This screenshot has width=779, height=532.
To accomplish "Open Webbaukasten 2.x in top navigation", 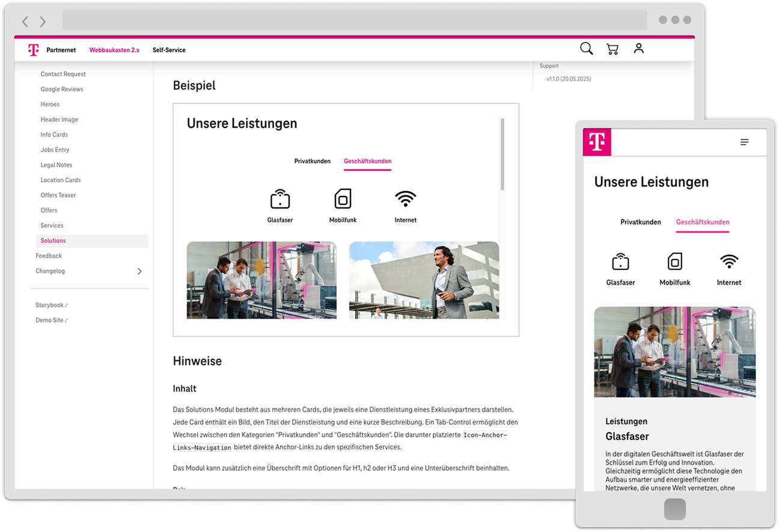I will [114, 50].
